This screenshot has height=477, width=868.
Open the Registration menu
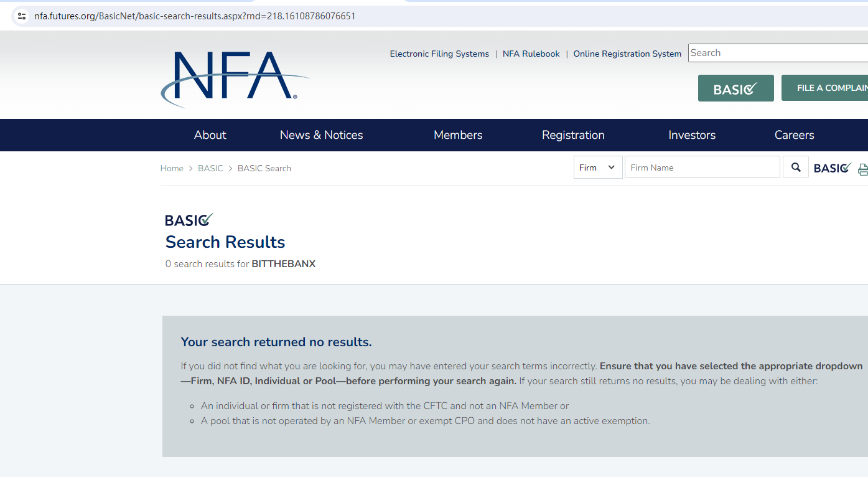pyautogui.click(x=573, y=135)
